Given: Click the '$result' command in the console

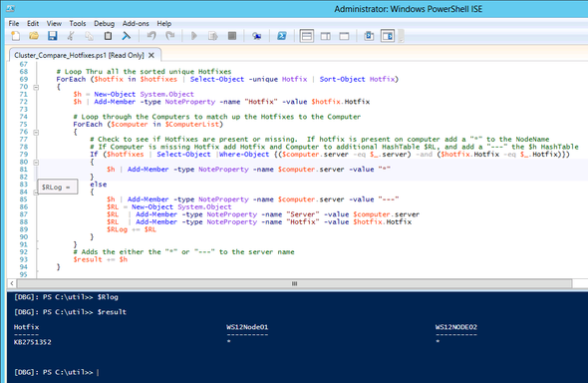Looking at the screenshot, I should point(112,312).
